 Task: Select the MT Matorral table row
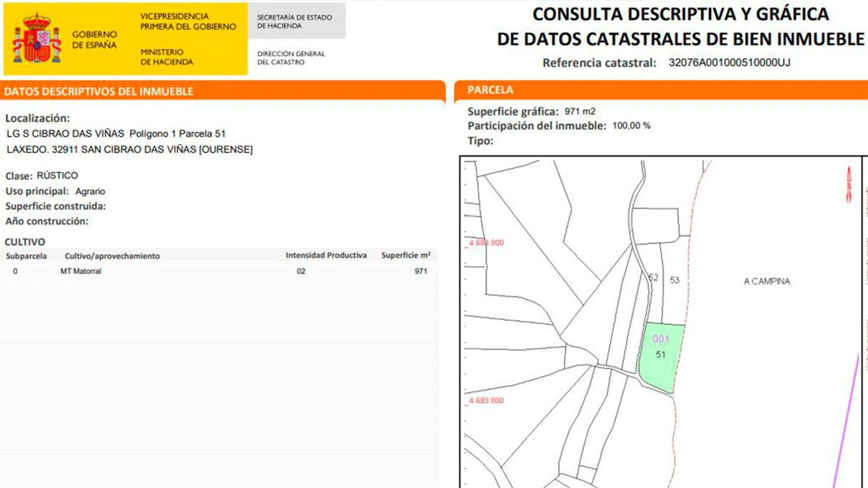pos(81,271)
